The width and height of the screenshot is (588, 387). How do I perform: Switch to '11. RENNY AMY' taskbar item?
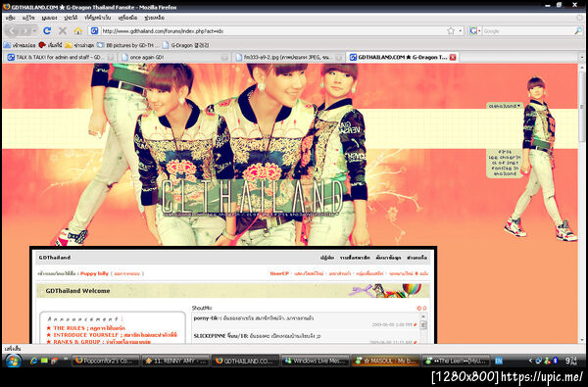tap(175, 361)
